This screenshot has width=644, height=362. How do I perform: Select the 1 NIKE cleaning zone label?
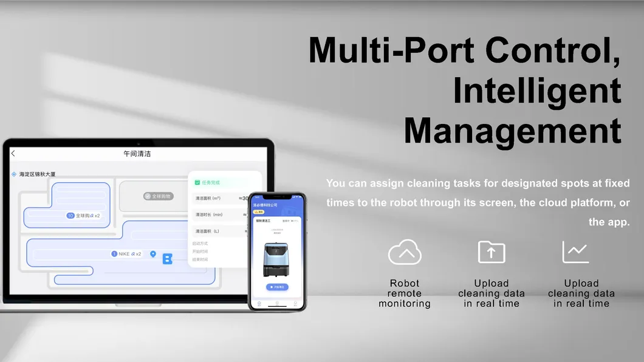coord(126,254)
